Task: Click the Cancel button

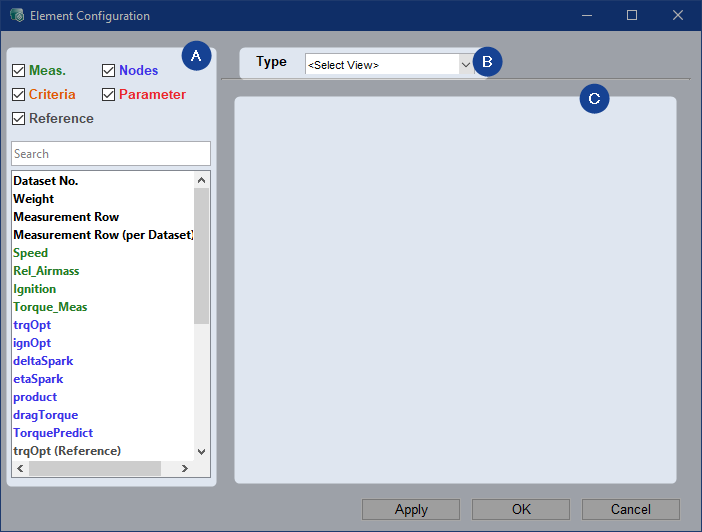Action: coord(630,509)
